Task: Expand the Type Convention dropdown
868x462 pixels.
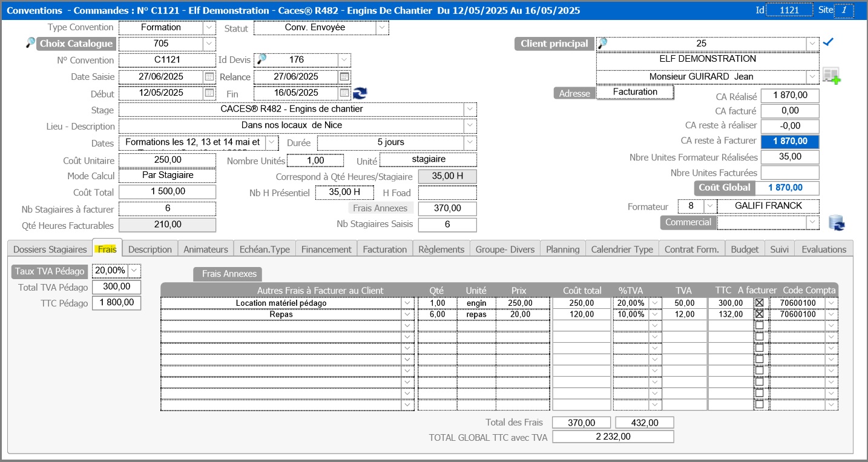Action: (x=209, y=27)
